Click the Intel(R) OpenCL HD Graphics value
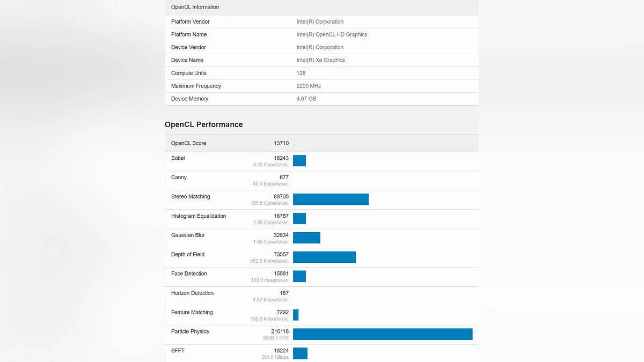Screen dimensions: 644x362 tap(332, 34)
